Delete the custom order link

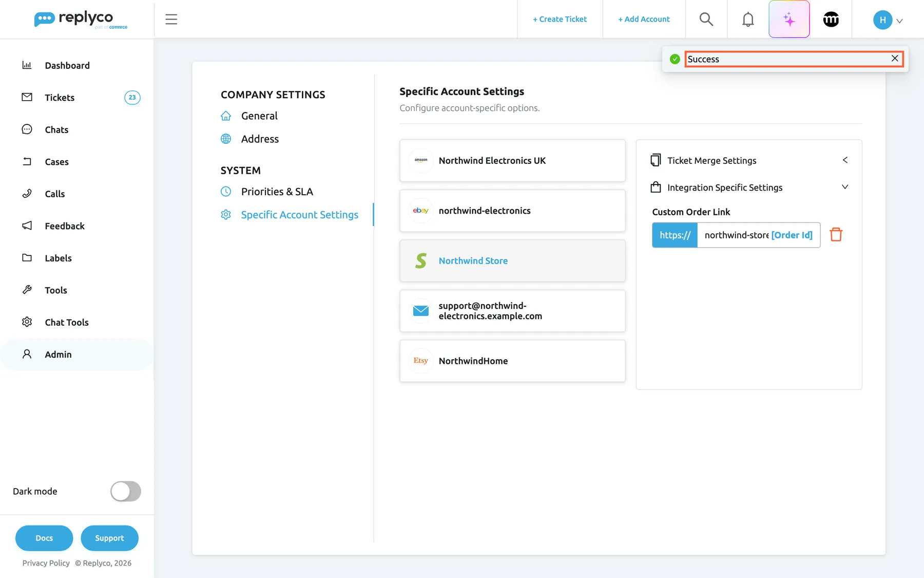coord(836,235)
